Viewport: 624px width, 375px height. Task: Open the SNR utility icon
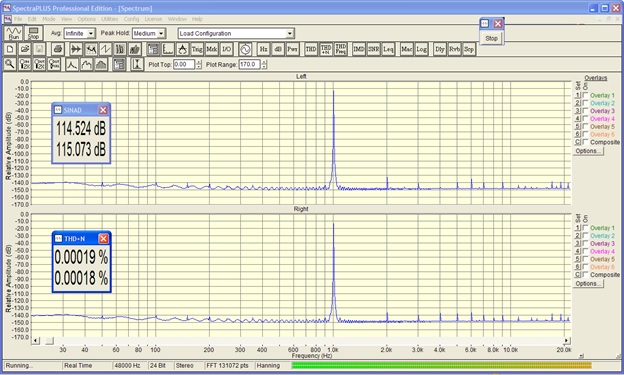click(373, 49)
